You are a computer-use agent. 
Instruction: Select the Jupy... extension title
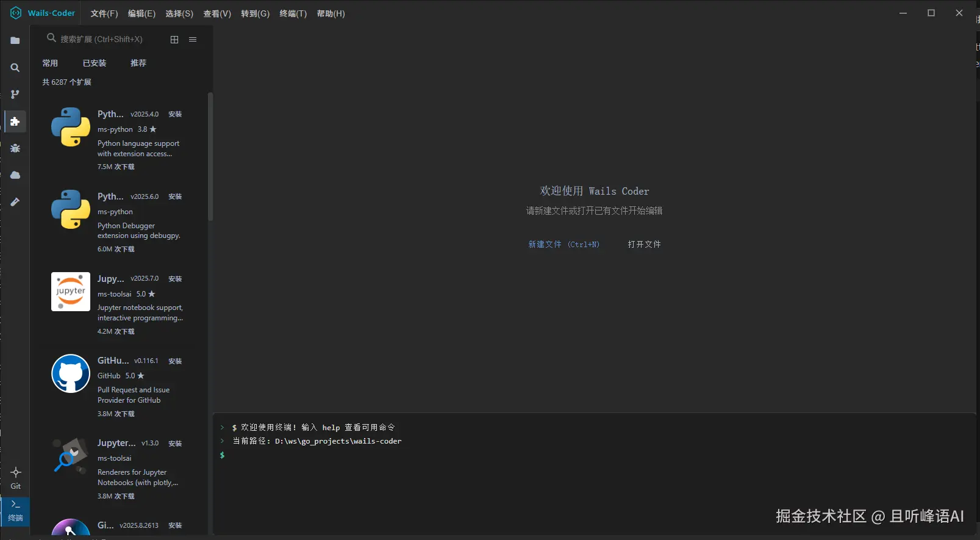(111, 279)
